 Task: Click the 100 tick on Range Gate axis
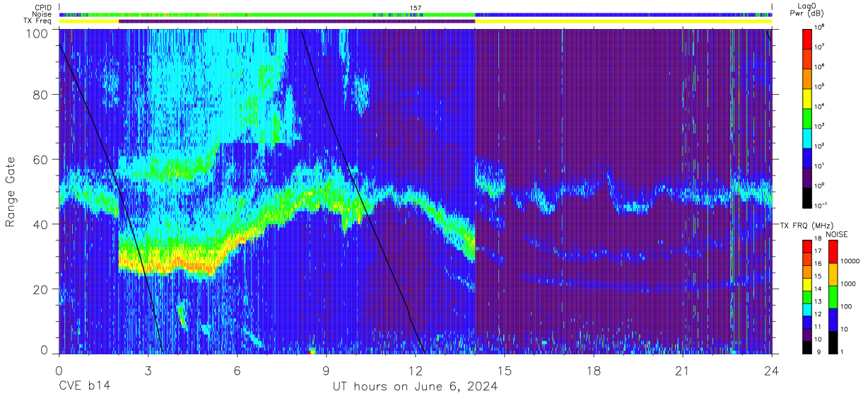click(x=37, y=33)
